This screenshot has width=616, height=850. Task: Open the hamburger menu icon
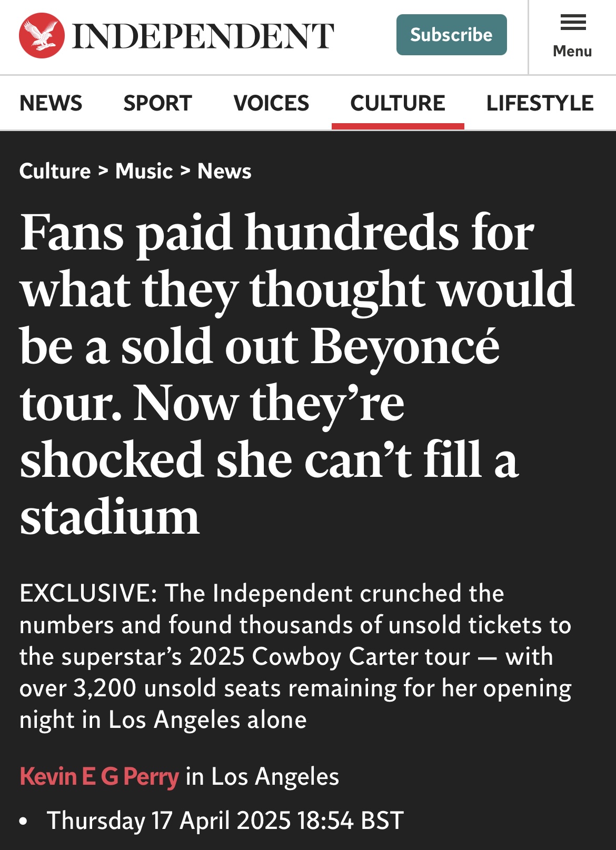[573, 23]
